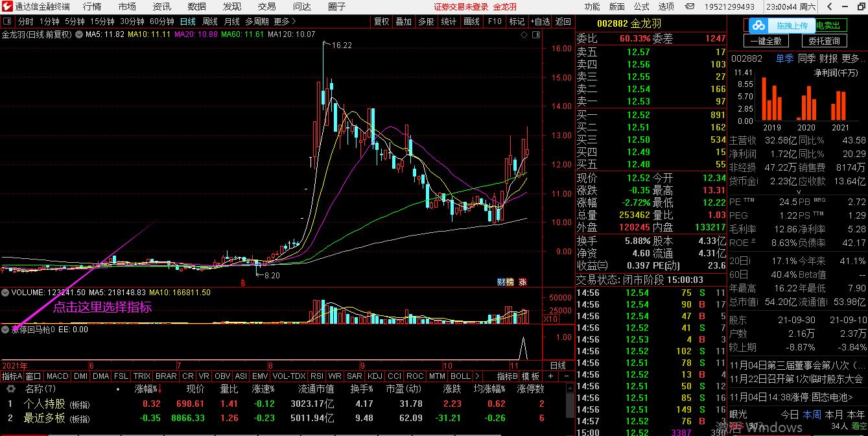Viewport: 868px width, 436px height.
Task: Click the plus button to add indicator window
Action: [550, 376]
